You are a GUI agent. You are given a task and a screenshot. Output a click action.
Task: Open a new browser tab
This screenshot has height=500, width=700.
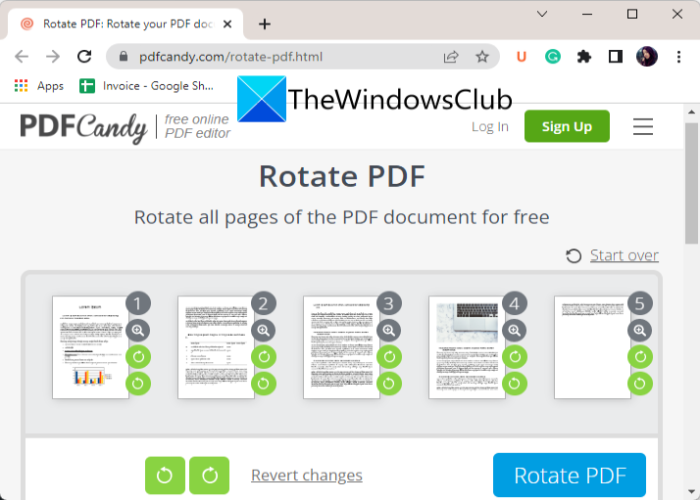click(265, 24)
